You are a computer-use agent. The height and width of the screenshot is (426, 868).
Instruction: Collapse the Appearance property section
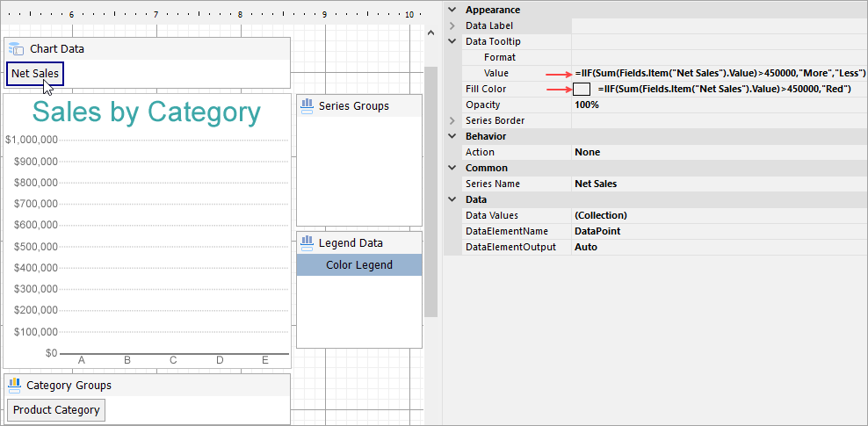pos(452,10)
